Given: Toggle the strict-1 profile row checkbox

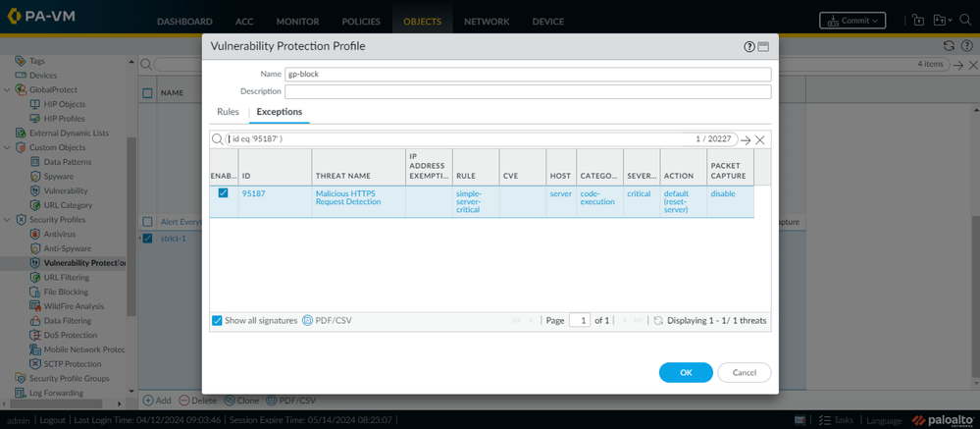Looking at the screenshot, I should [x=148, y=239].
